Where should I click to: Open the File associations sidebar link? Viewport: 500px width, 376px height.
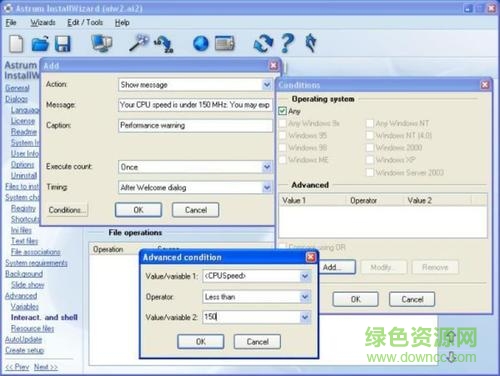pyautogui.click(x=36, y=252)
